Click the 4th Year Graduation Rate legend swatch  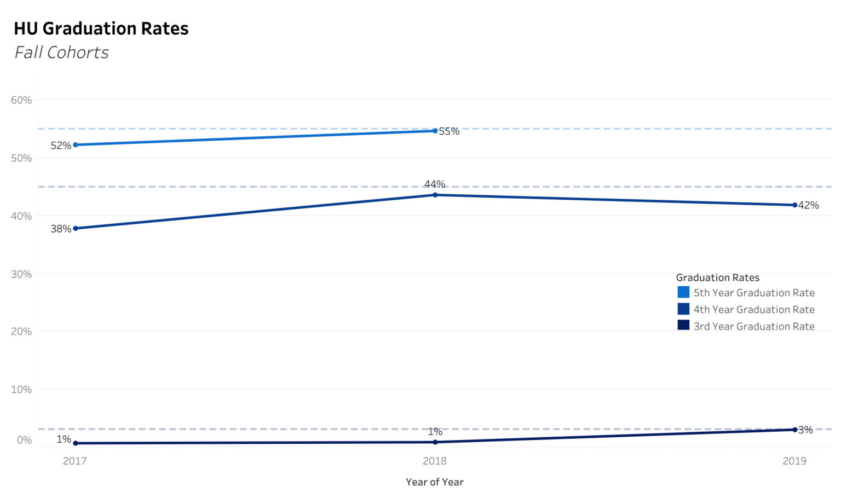coord(683,309)
